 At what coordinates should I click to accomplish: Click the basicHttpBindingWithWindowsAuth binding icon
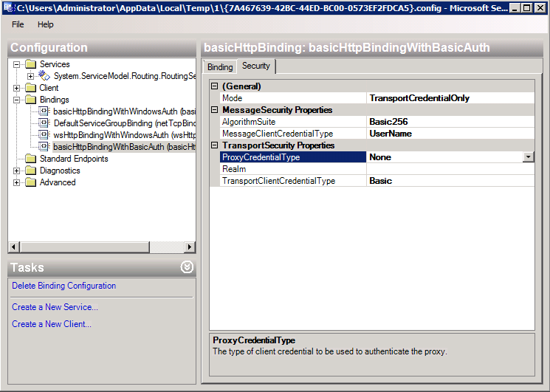click(x=44, y=111)
